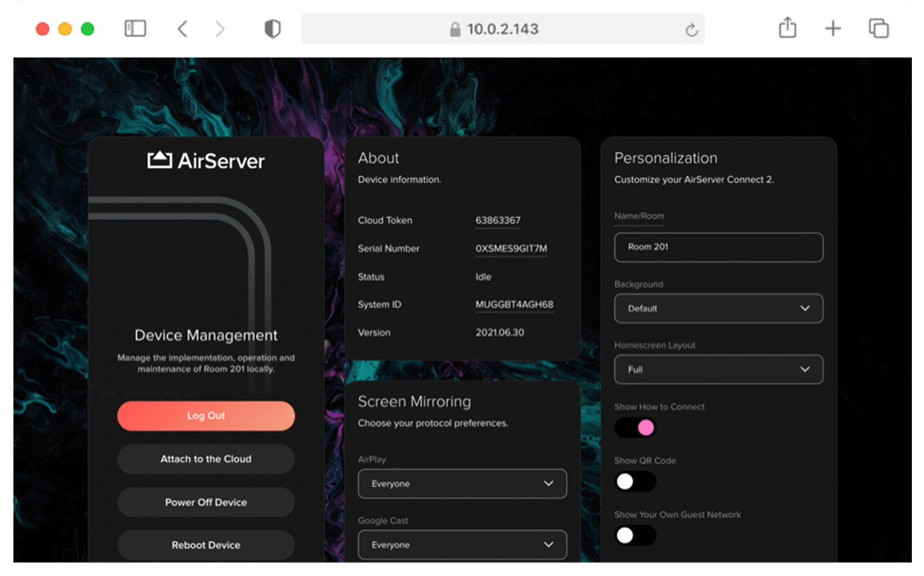Disable the Show How to Connect toggle
The width and height of the screenshot is (924, 576).
(635, 428)
